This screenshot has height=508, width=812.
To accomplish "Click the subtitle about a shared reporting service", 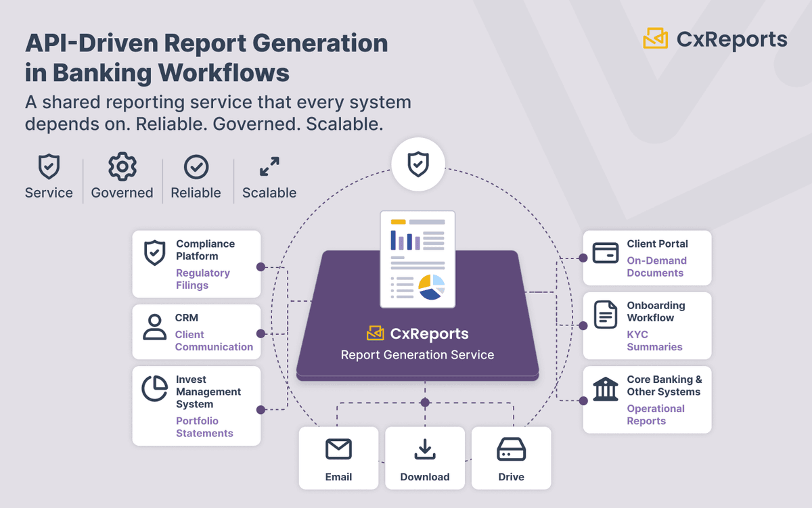I will tap(218, 114).
